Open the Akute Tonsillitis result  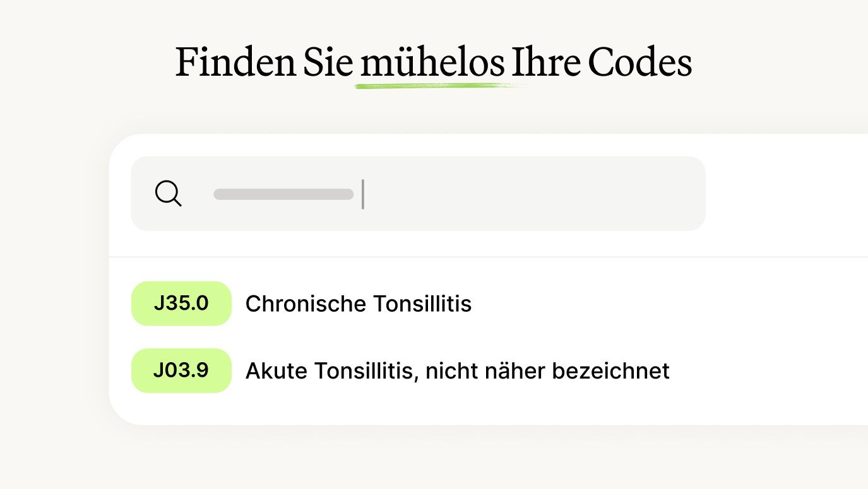point(457,371)
